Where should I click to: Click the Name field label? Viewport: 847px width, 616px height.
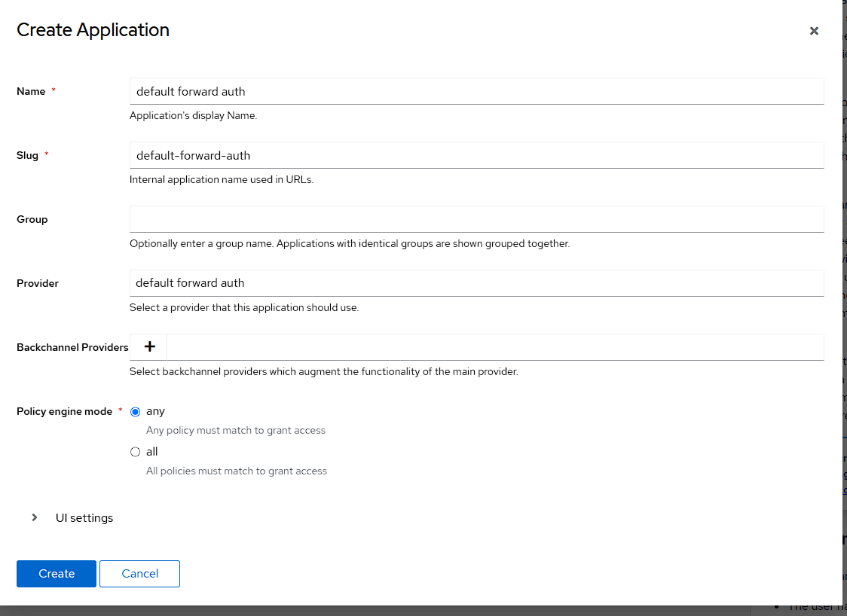pos(31,91)
